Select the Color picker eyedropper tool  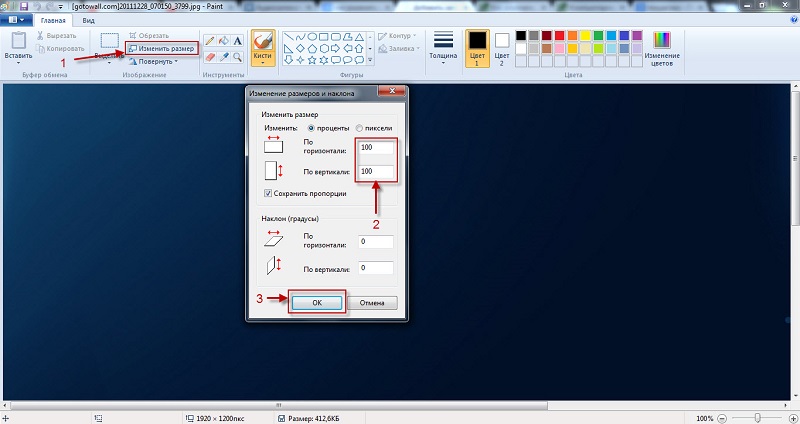pos(223,57)
